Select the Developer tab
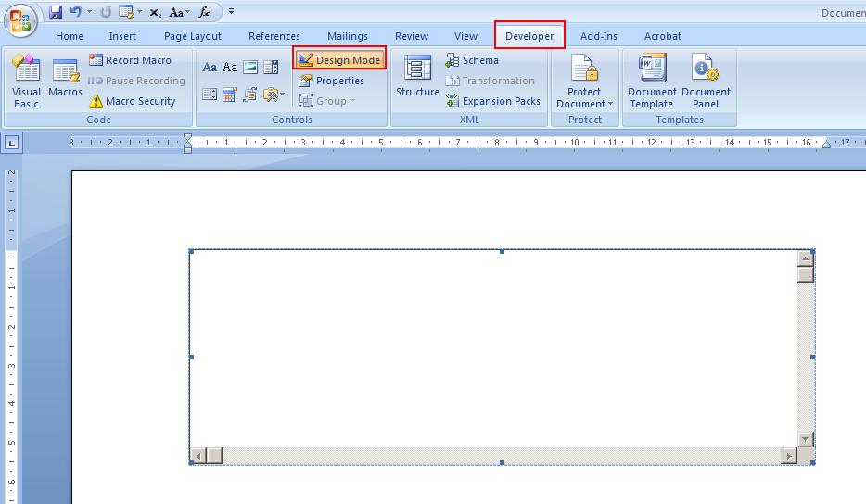This screenshot has height=504, width=866. [x=529, y=36]
